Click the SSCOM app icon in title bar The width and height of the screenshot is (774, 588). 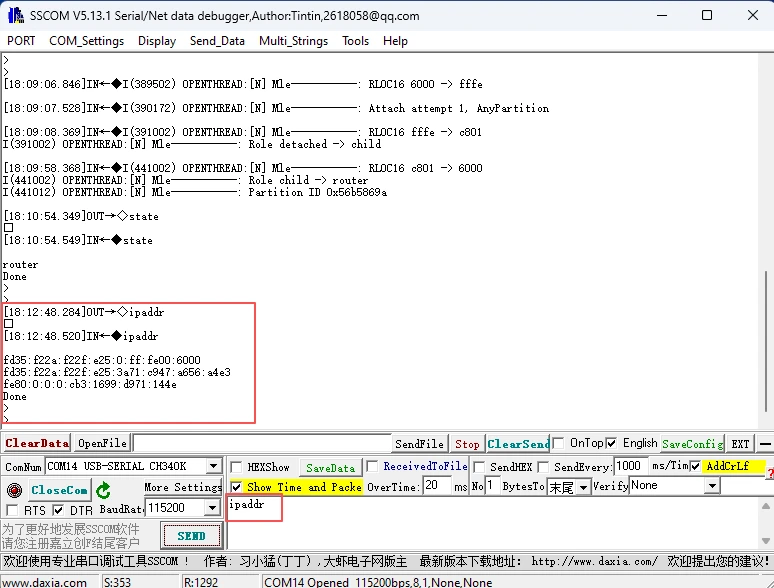point(15,15)
